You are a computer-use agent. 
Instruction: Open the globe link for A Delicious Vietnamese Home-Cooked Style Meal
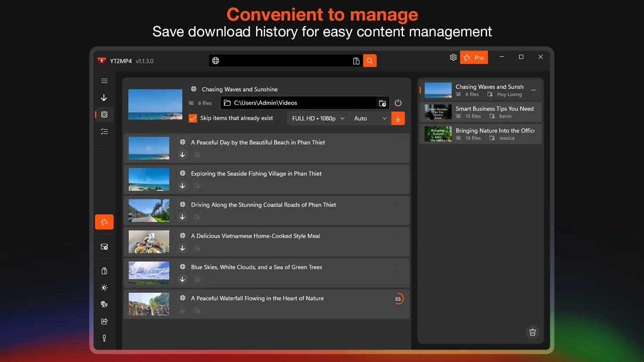click(x=183, y=236)
